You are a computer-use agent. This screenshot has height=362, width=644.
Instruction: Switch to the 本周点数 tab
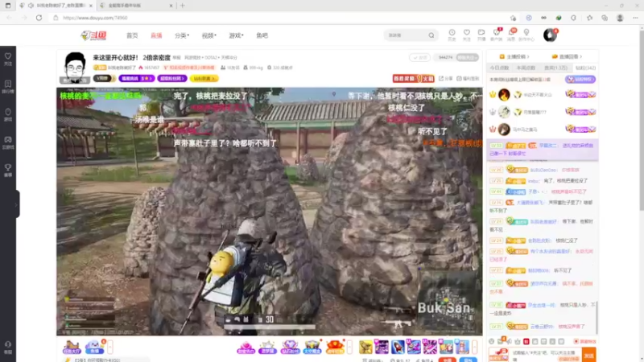click(x=526, y=68)
